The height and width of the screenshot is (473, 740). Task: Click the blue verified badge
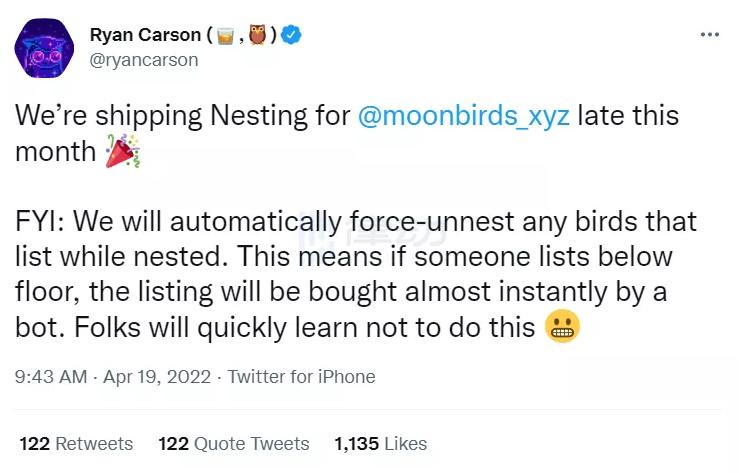[x=291, y=35]
